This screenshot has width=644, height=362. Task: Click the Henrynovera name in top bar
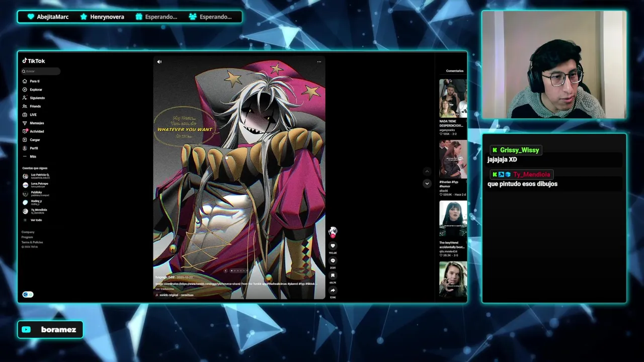tap(107, 17)
